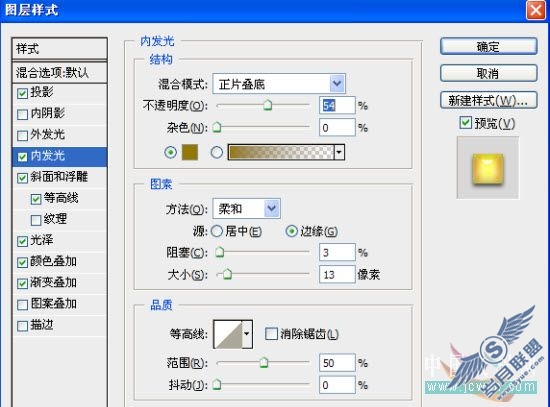
Task: Enable the 纹理 checkbox
Action: pos(36,220)
